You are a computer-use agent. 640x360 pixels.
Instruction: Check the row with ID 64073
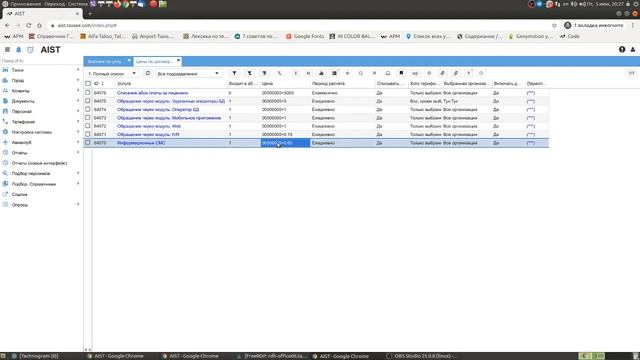(88, 118)
